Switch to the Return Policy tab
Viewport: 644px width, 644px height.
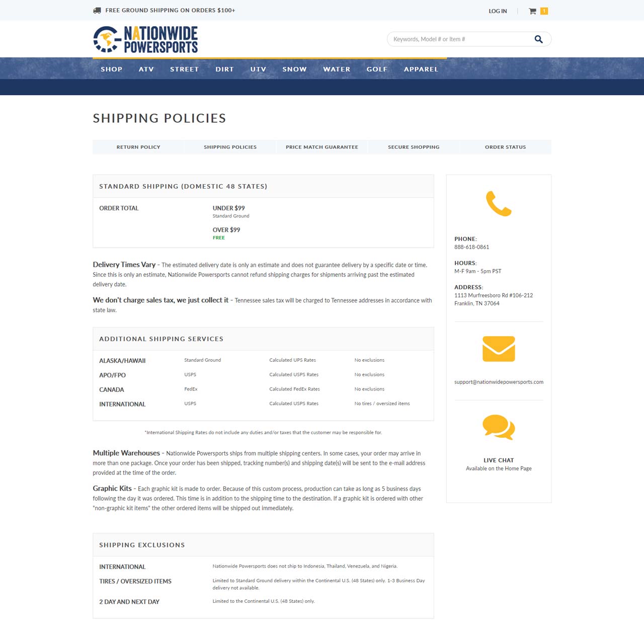pyautogui.click(x=138, y=147)
